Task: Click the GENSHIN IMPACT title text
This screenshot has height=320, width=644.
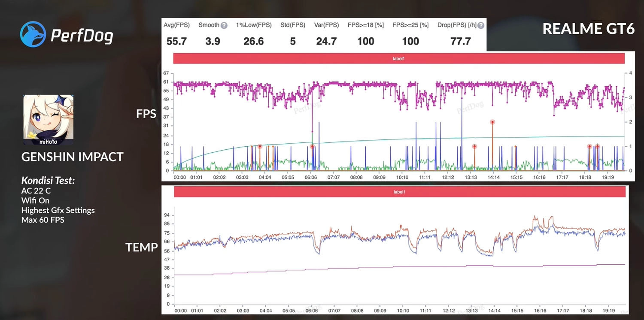Action: click(x=73, y=157)
